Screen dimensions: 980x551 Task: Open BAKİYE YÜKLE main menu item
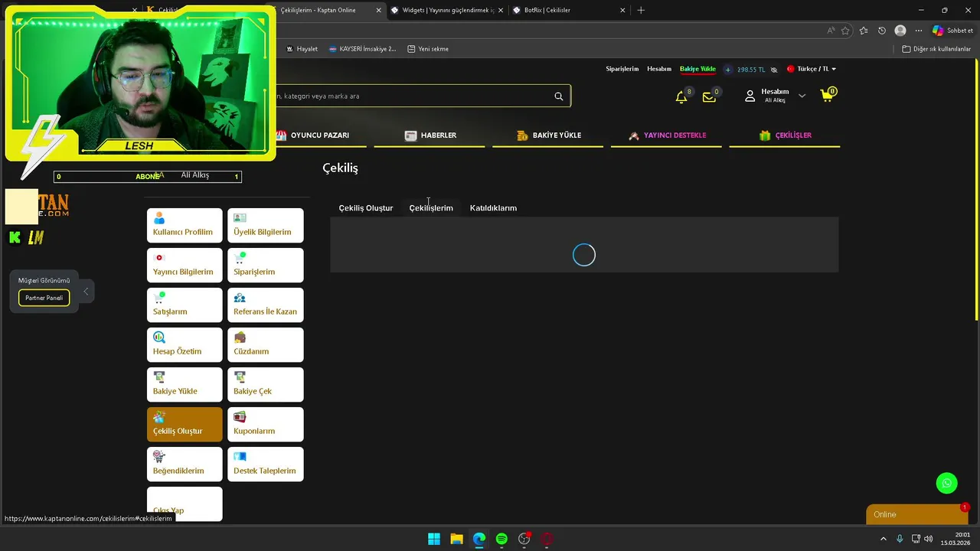point(549,135)
